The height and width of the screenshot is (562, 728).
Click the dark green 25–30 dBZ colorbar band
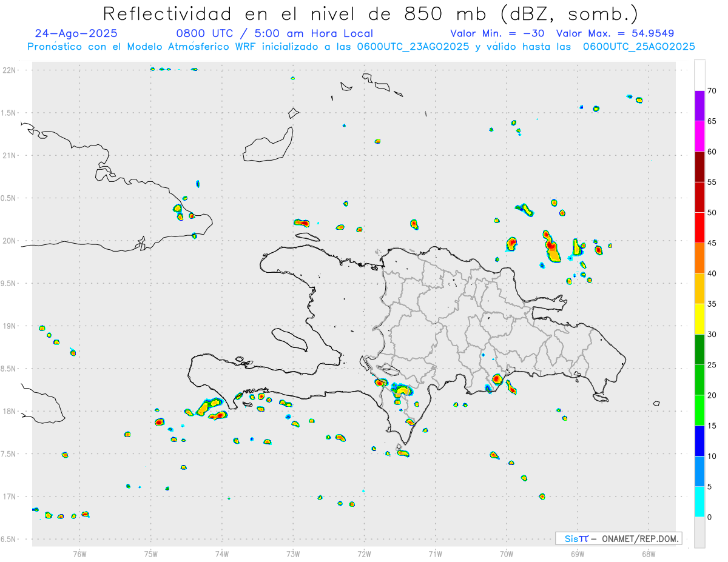699,349
